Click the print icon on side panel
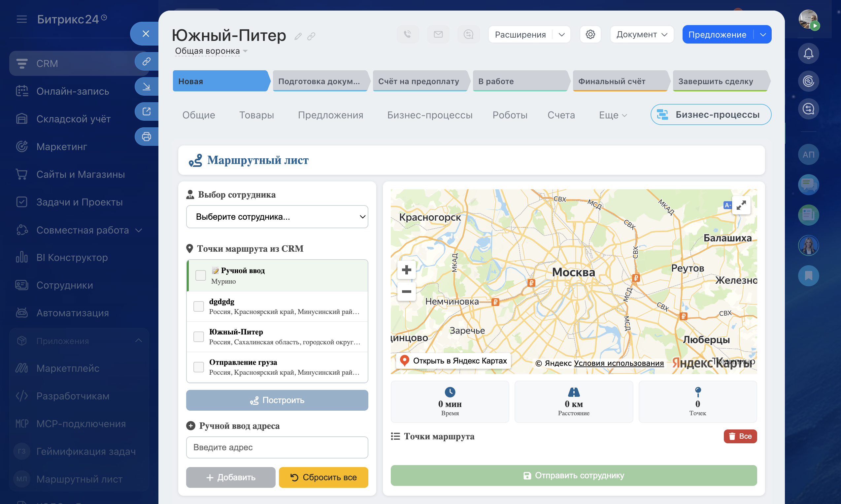The image size is (841, 504). click(147, 137)
